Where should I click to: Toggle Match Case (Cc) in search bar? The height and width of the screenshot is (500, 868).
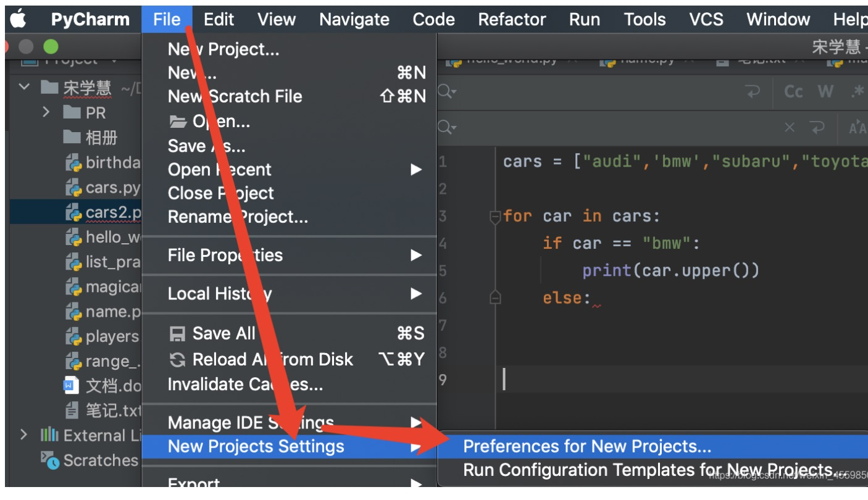(793, 92)
